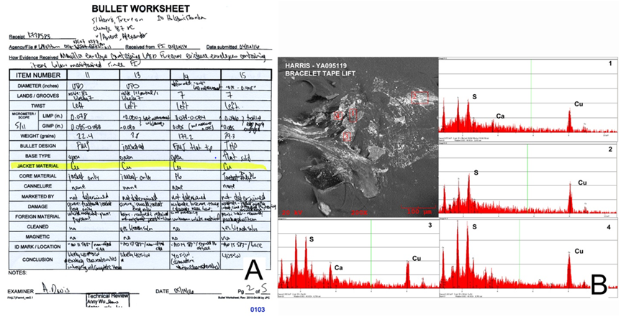Click the DIAMETER (inches) row label
Image resolution: width=644 pixels, height=327 pixels.
coord(38,86)
